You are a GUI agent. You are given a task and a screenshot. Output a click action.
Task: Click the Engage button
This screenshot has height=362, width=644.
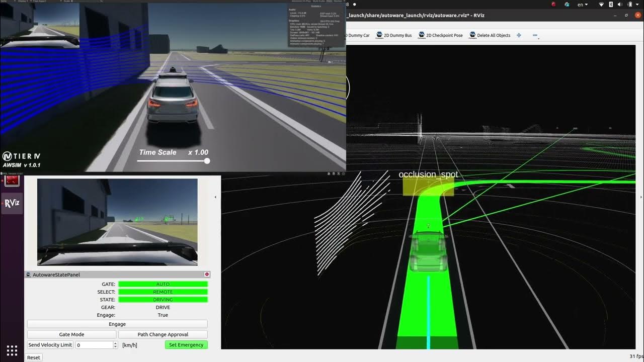point(117,324)
